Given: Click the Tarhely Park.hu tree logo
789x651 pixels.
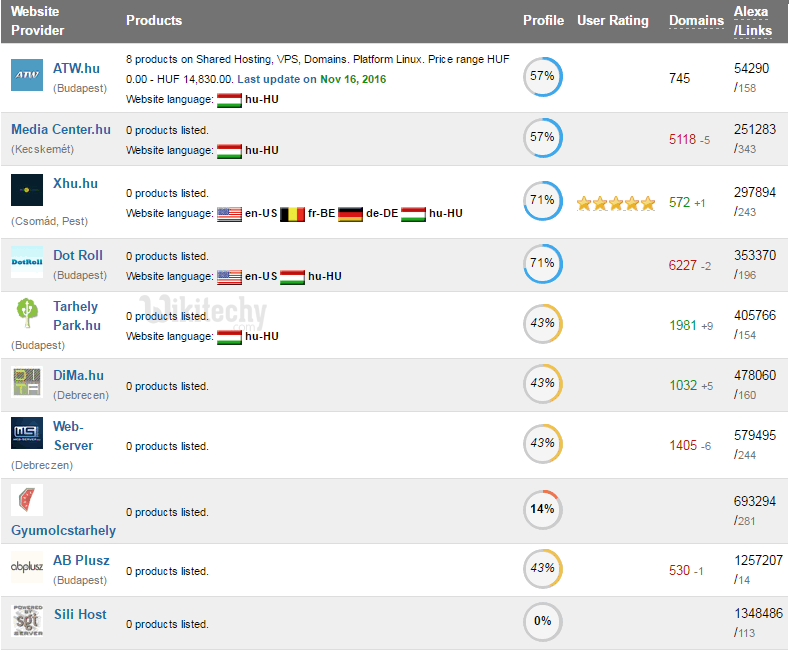Looking at the screenshot, I should 27,314.
